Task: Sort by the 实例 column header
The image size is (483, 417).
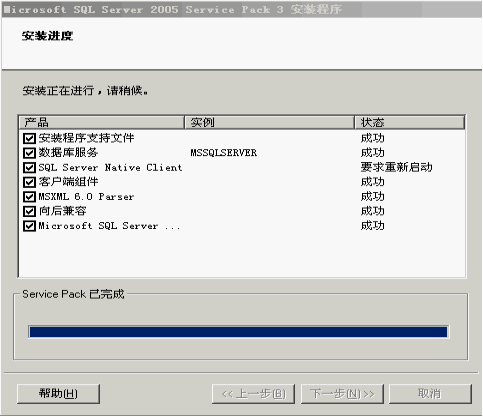Action: coord(269,122)
